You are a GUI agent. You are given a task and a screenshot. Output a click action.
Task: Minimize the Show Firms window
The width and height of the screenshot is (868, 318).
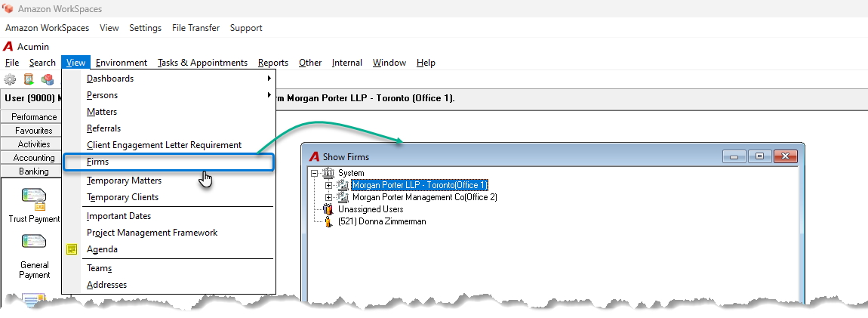734,156
